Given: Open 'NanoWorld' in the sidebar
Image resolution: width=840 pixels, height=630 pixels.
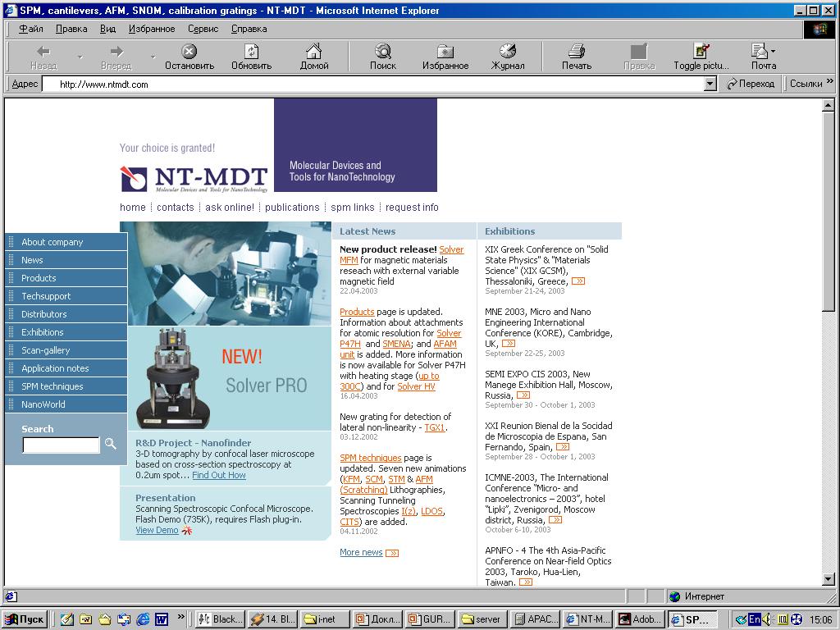Looking at the screenshot, I should (x=66, y=404).
